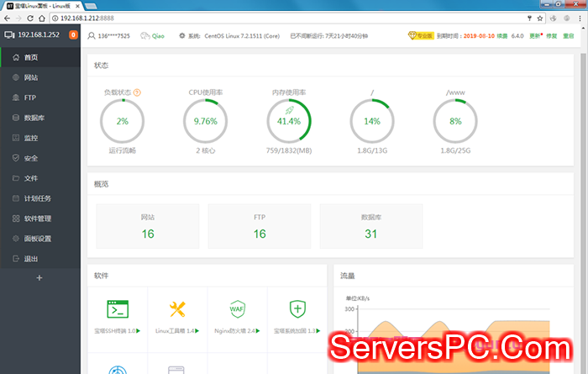Click the 续费 renewal link

(502, 36)
